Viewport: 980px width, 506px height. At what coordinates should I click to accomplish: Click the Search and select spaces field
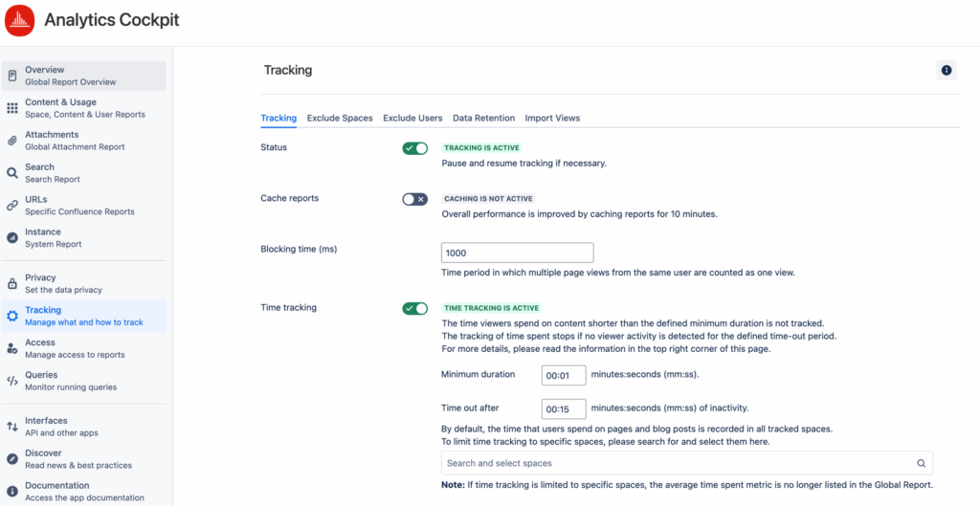687,464
